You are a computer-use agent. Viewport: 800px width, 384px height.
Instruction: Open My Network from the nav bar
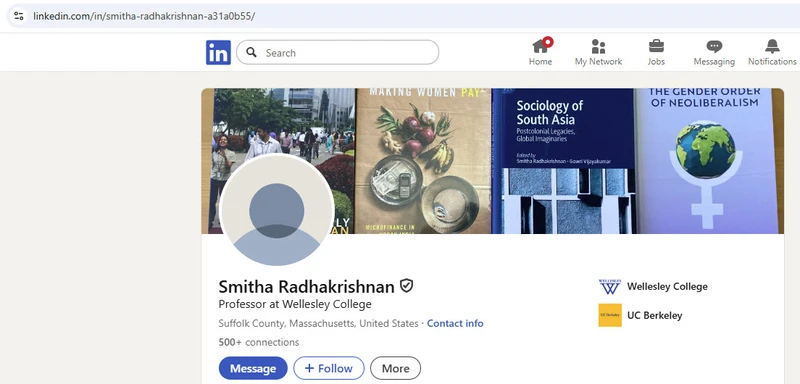(x=598, y=52)
